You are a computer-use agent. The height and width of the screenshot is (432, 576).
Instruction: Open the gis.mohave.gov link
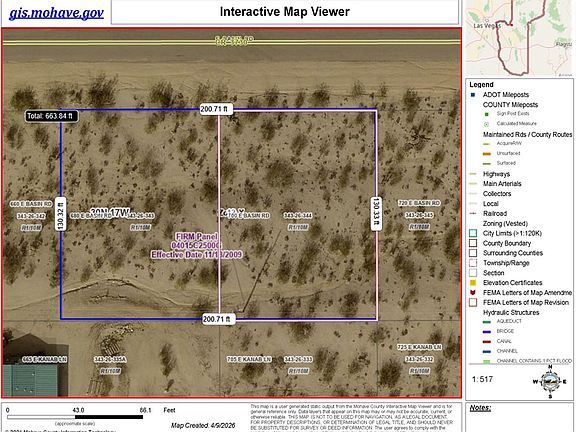coord(56,13)
